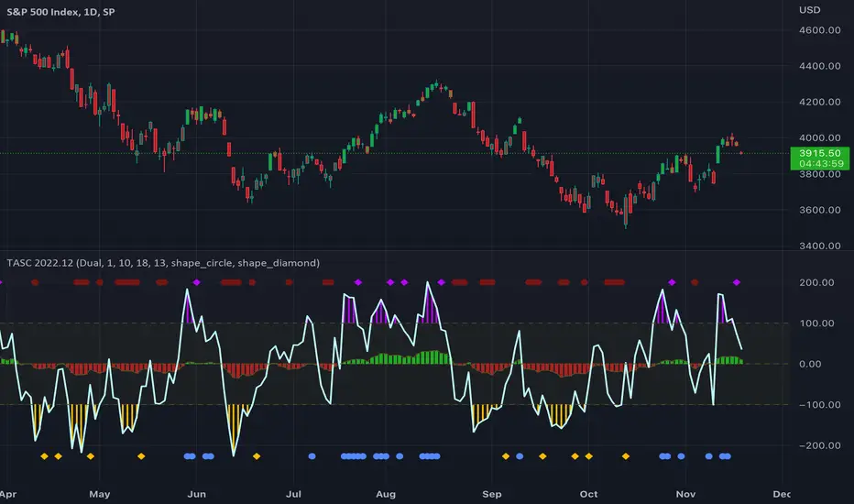Click the 0.00 indicator axis label
854x504 pixels.
(810, 364)
